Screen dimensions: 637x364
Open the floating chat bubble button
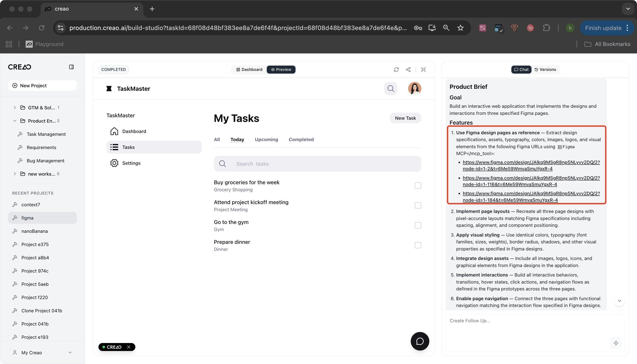tap(420, 341)
